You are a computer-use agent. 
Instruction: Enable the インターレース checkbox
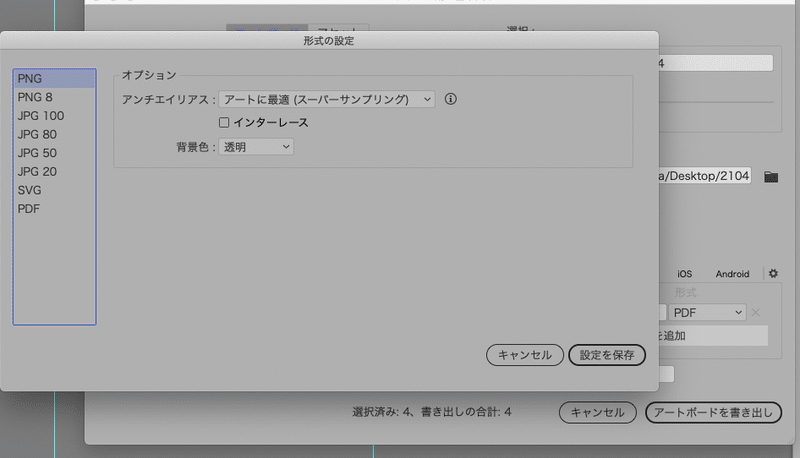224,122
